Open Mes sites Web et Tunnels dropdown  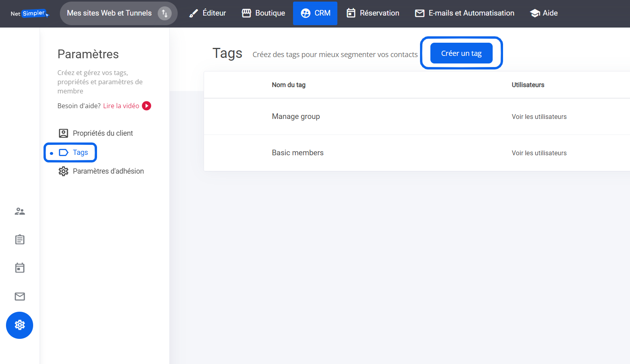109,13
